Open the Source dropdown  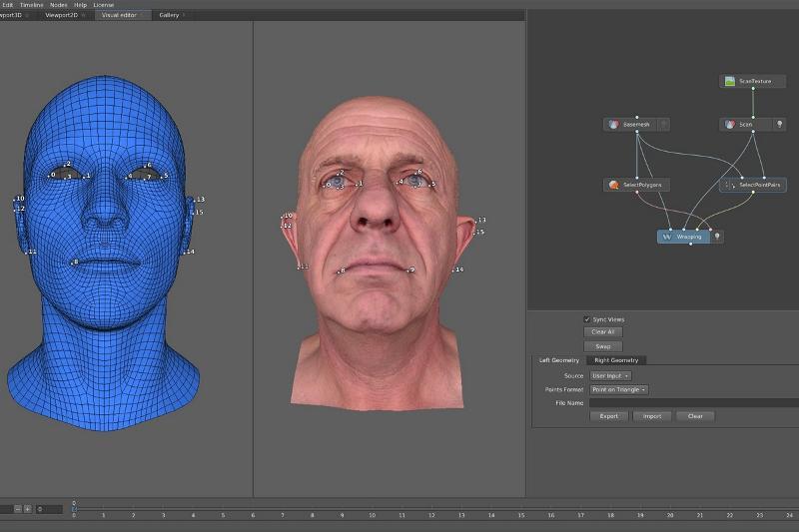pyautogui.click(x=609, y=375)
